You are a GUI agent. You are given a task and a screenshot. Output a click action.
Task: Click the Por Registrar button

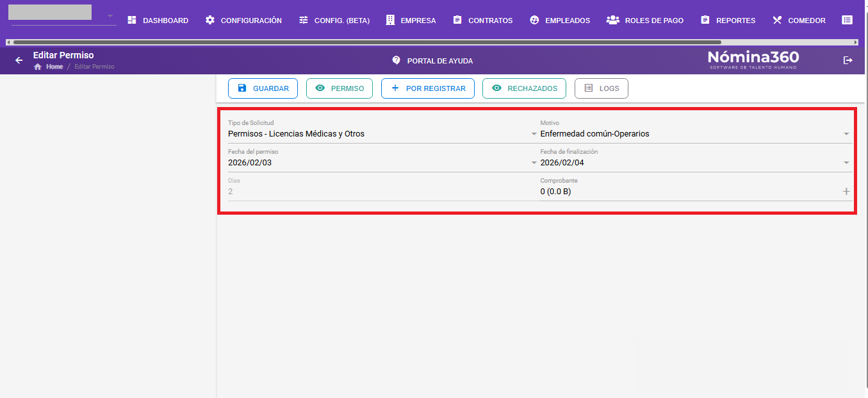pos(428,88)
